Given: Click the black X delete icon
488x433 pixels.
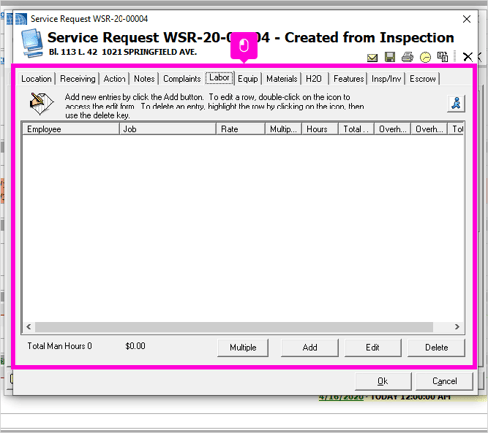Looking at the screenshot, I should point(468,57).
